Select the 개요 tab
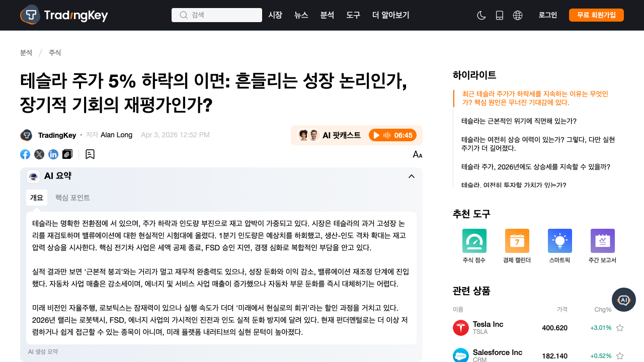The image size is (644, 362). [x=37, y=198]
